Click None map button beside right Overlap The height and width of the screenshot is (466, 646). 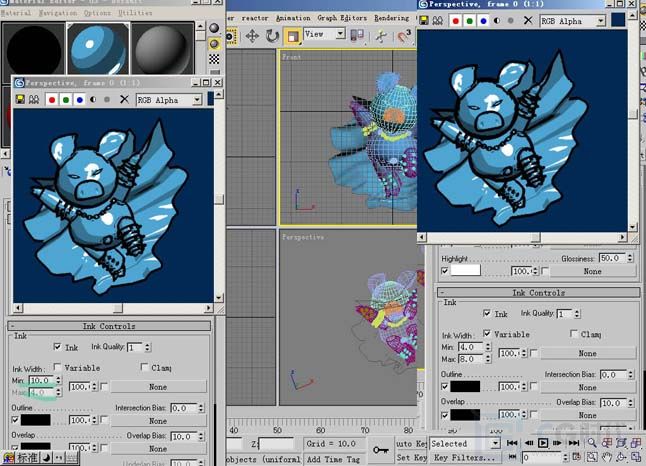coord(588,415)
